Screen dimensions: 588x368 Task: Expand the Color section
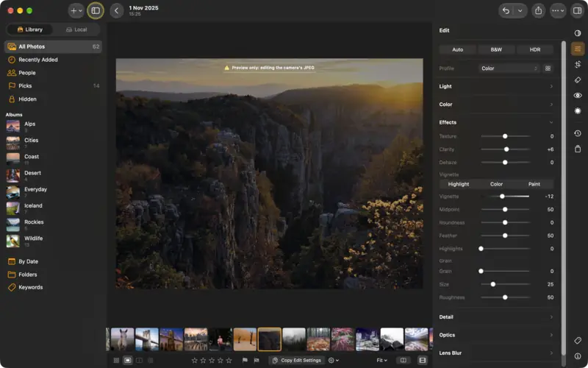coord(496,105)
